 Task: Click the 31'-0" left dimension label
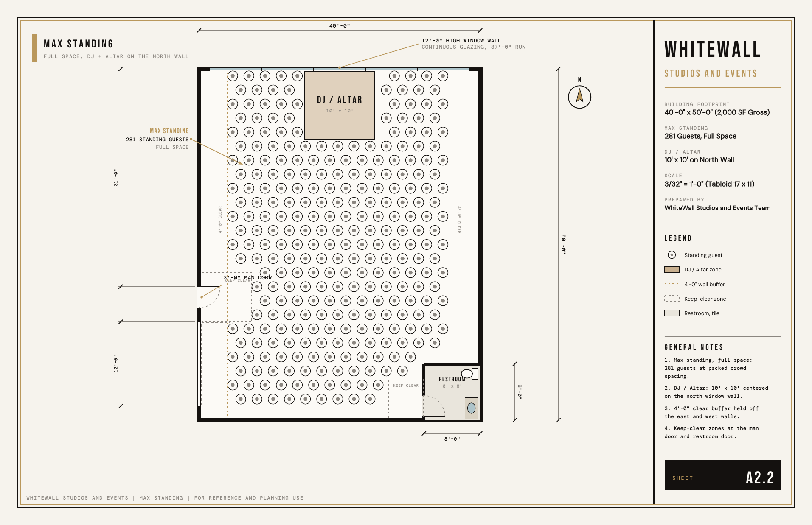(x=115, y=177)
